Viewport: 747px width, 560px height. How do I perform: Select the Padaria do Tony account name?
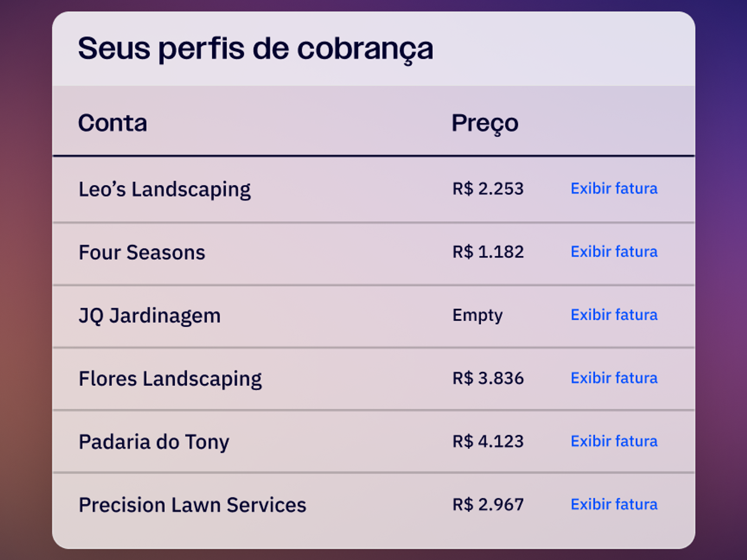pyautogui.click(x=154, y=442)
